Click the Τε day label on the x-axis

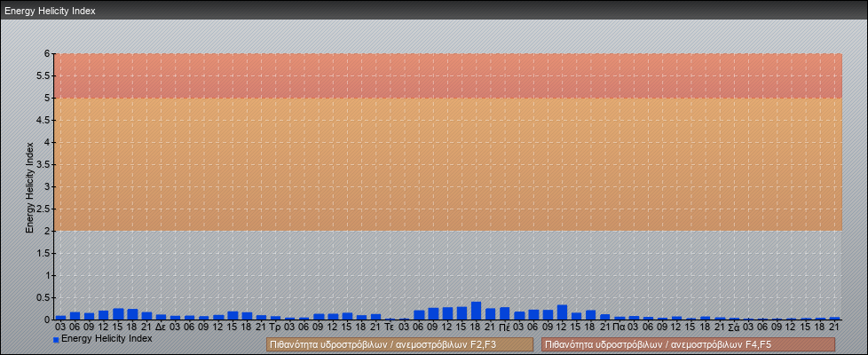(390, 327)
